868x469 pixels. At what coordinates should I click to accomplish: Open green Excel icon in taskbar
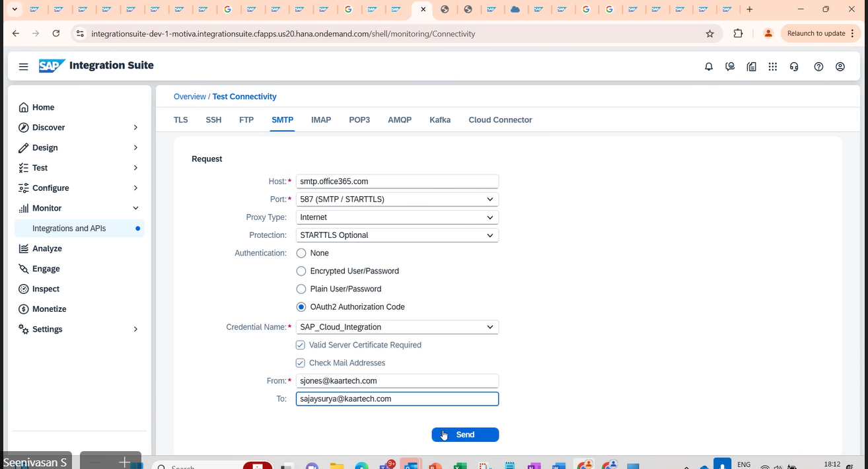tap(460, 465)
